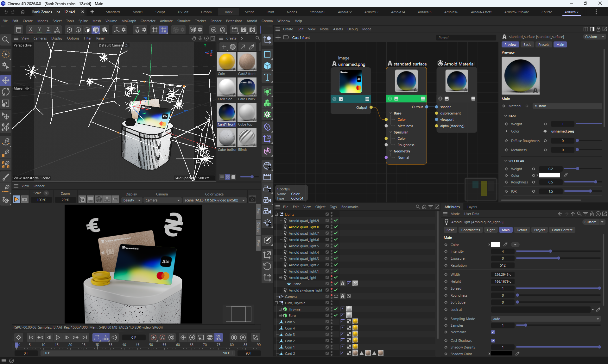Collapse the Lights group in Object Manager
The image size is (608, 364).
[276, 214]
